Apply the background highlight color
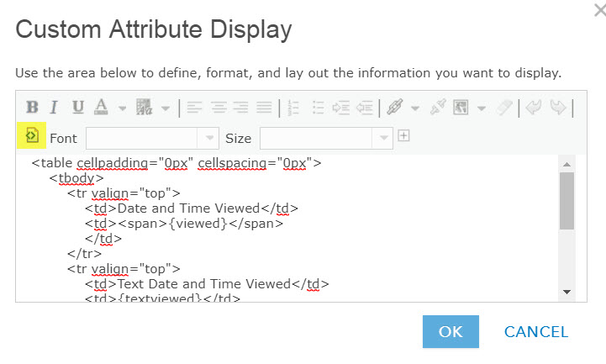 pyautogui.click(x=145, y=107)
